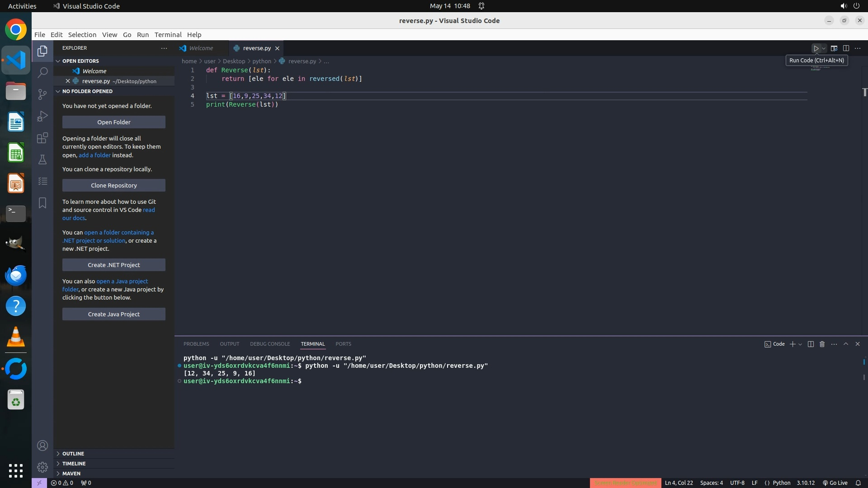
Task: Switch to the OUTPUT panel tab
Action: 229,344
